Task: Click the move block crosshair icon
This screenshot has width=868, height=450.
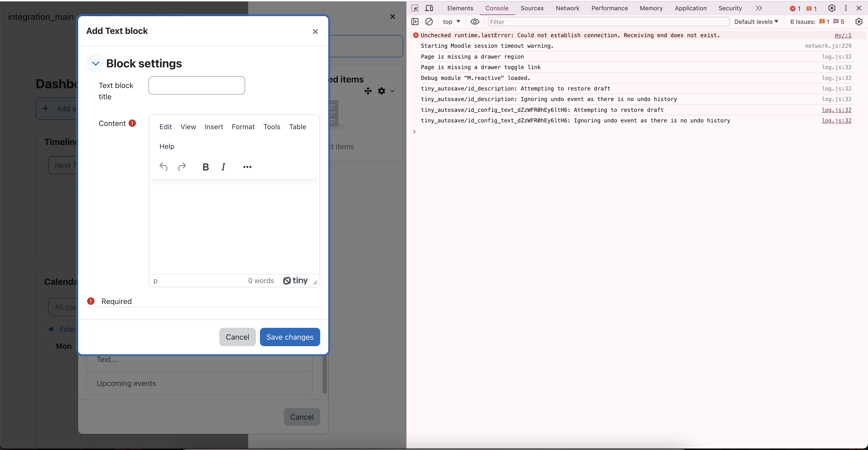Action: coord(368,91)
